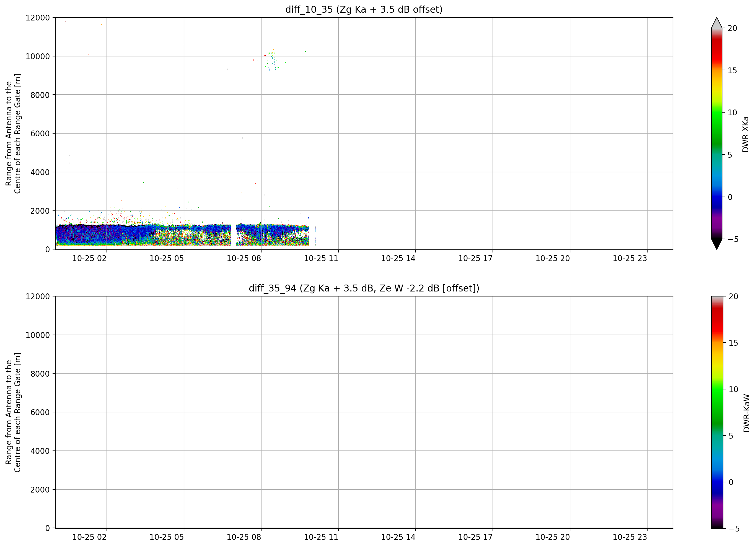The image size is (756, 547).
Task: Click the "20" tick on DWR-XKa colorbar
Action: [x=732, y=28]
